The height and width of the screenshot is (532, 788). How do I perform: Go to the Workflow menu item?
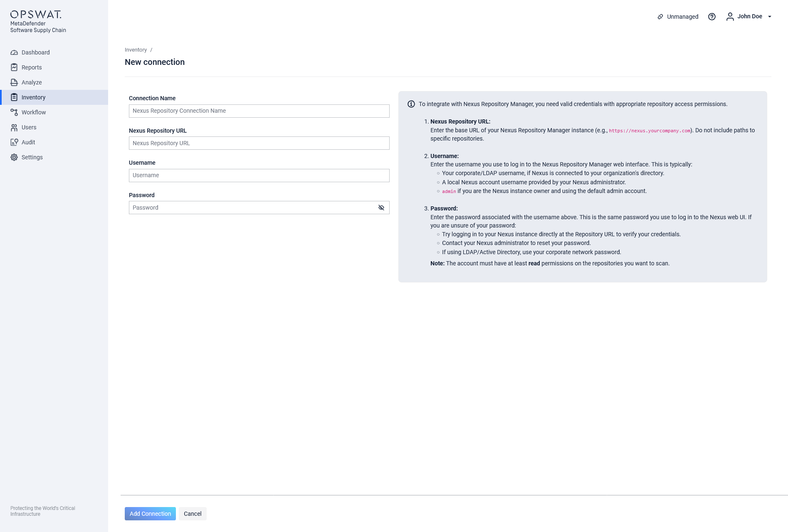point(34,112)
